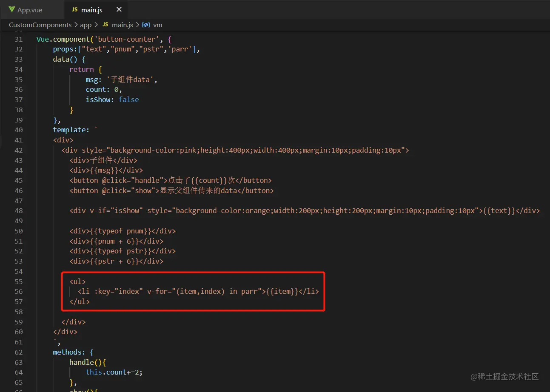
Task: Click the handle(){ method line
Action: [x=88, y=362]
